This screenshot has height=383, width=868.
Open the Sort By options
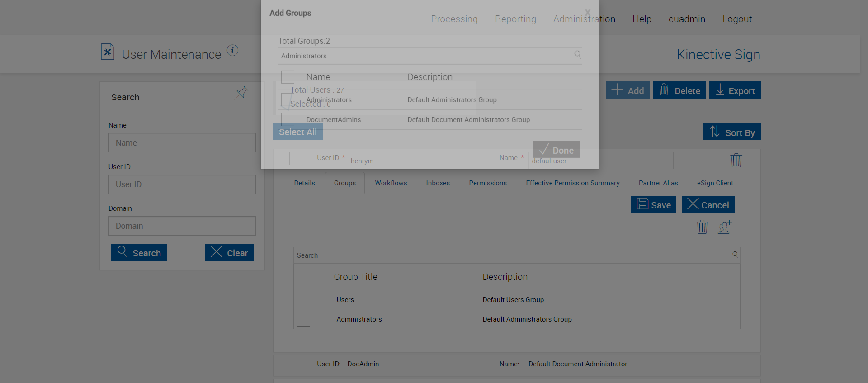click(732, 132)
